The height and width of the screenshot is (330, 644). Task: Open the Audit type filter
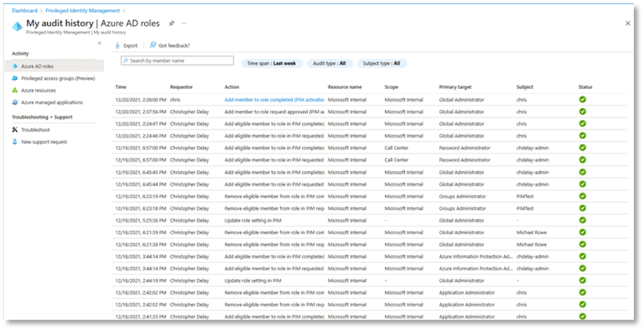(330, 64)
